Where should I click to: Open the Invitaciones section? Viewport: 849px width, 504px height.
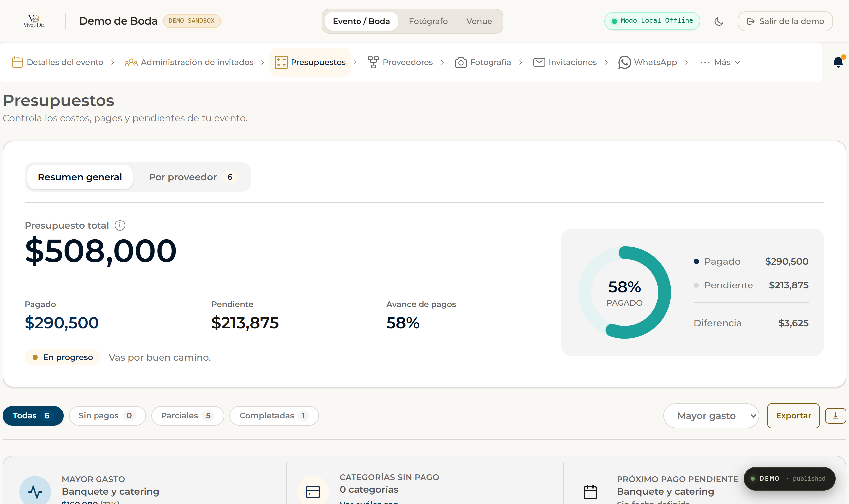point(565,62)
